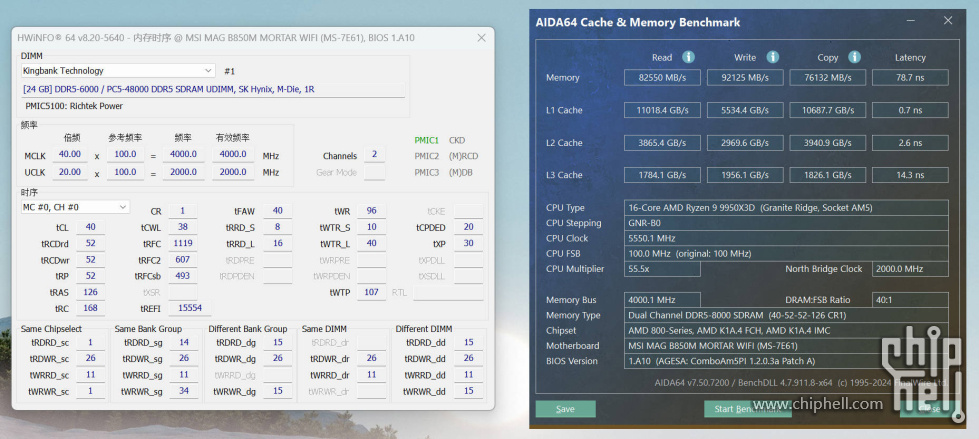Click the tWRRD_dr value 11
The image size is (979, 439).
click(371, 375)
